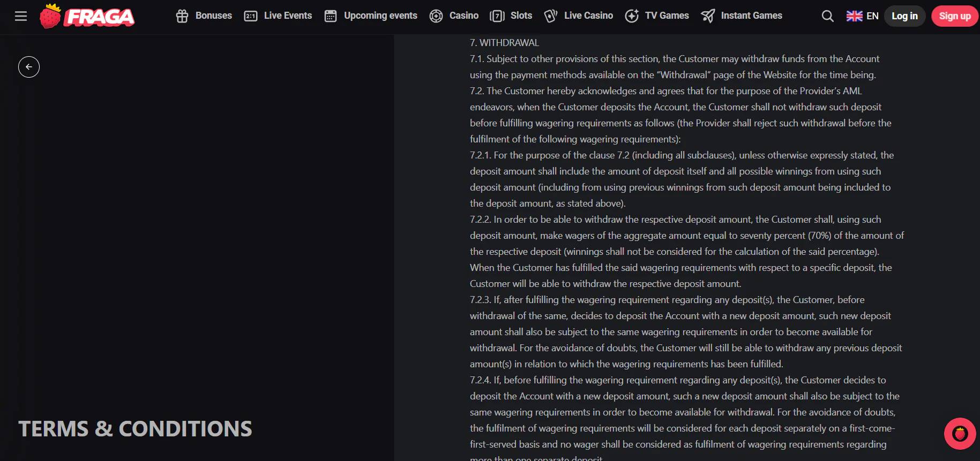The height and width of the screenshot is (461, 980).
Task: Click the TV Games icon
Action: click(632, 16)
